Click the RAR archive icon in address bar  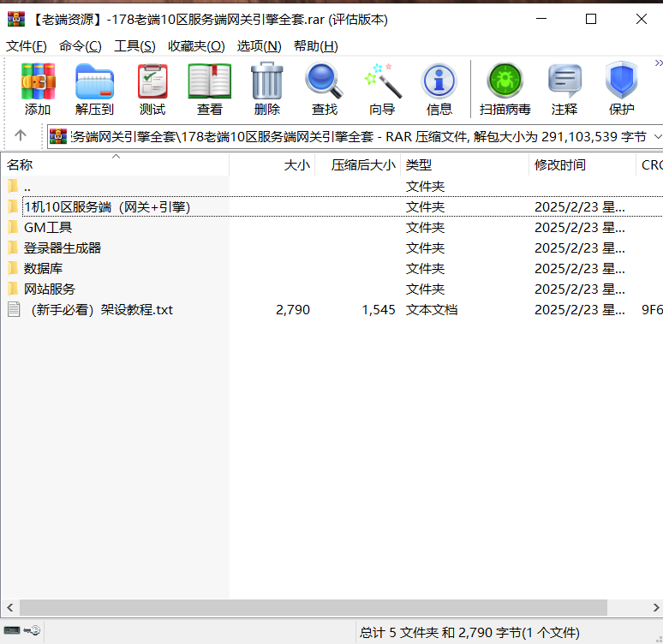(x=58, y=136)
